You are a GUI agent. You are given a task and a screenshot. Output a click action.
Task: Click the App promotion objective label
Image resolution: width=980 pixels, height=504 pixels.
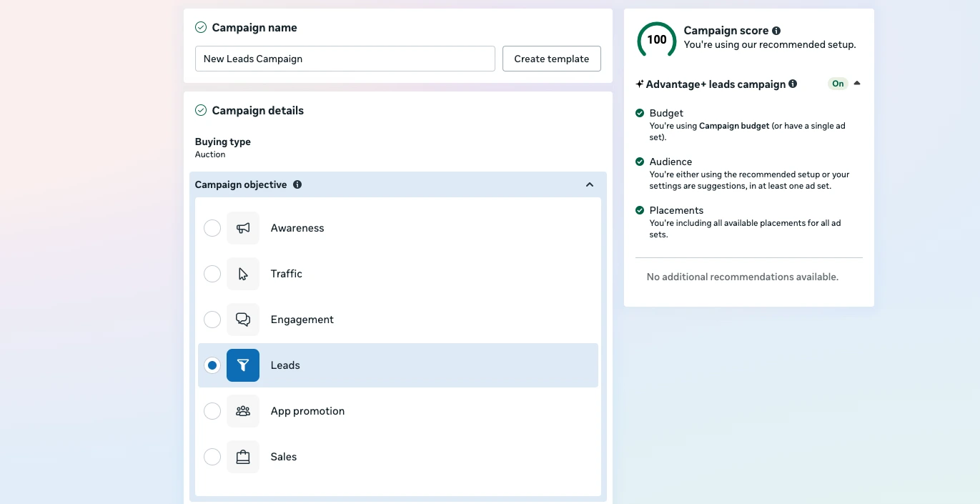(x=307, y=411)
